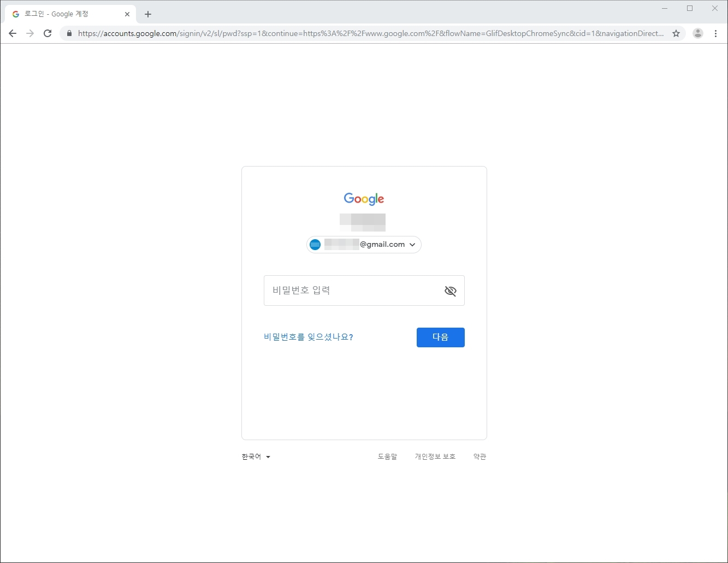Maximize the Chrome window

pos(690,8)
